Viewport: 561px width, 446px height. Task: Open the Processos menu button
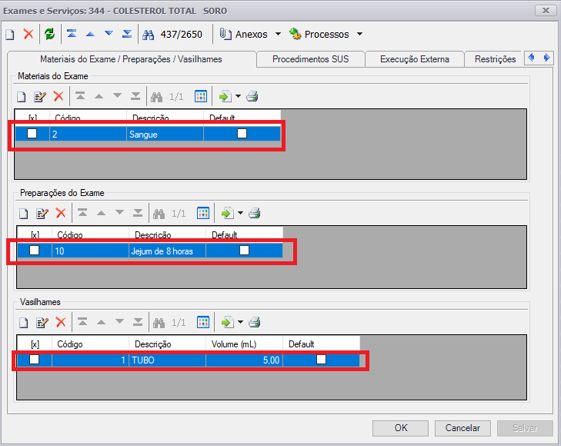pyautogui.click(x=319, y=34)
